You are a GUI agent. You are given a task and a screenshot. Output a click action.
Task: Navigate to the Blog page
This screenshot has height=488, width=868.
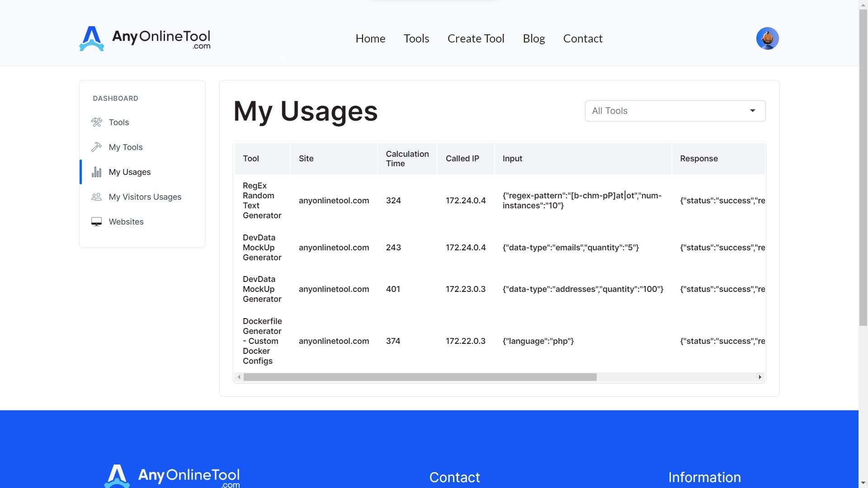533,38
